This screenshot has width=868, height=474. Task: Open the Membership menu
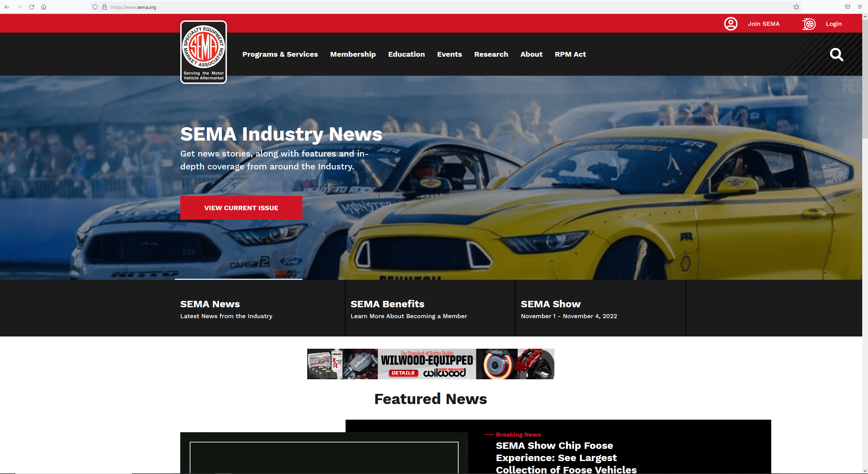pos(353,54)
